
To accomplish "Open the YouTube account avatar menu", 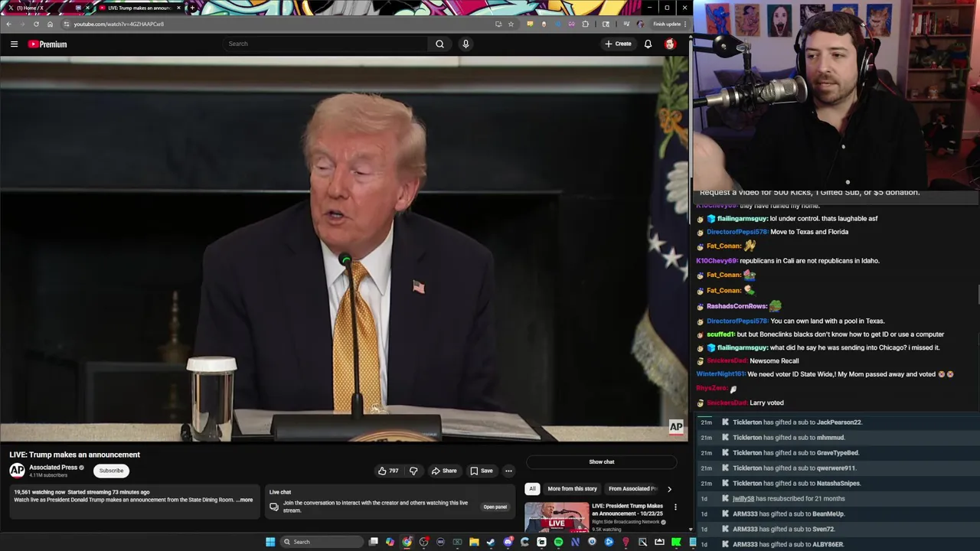I will point(670,44).
